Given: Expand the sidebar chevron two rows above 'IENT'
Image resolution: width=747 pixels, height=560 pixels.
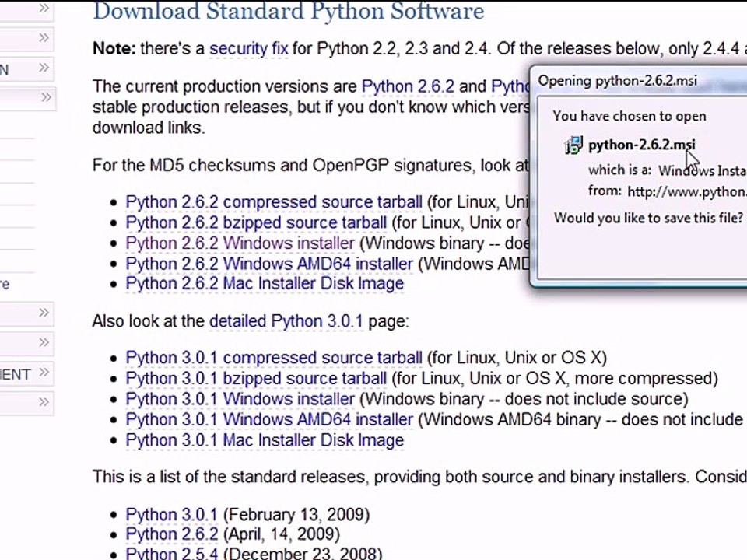Looking at the screenshot, I should (44, 313).
